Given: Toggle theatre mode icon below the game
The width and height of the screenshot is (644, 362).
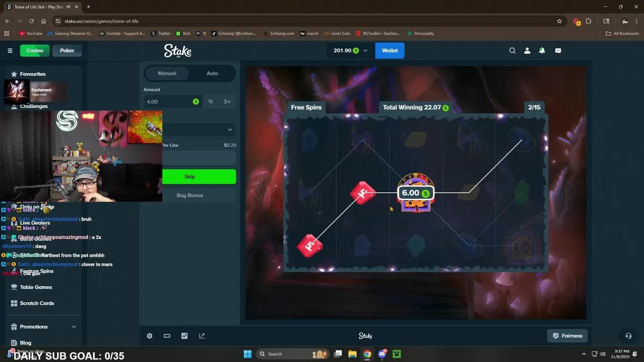Looking at the screenshot, I should pyautogui.click(x=167, y=335).
